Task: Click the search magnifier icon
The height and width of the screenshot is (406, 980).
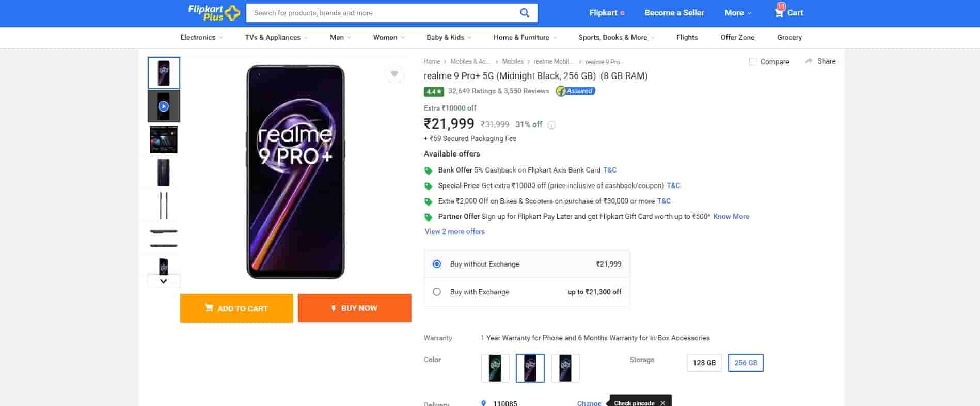Action: click(524, 13)
